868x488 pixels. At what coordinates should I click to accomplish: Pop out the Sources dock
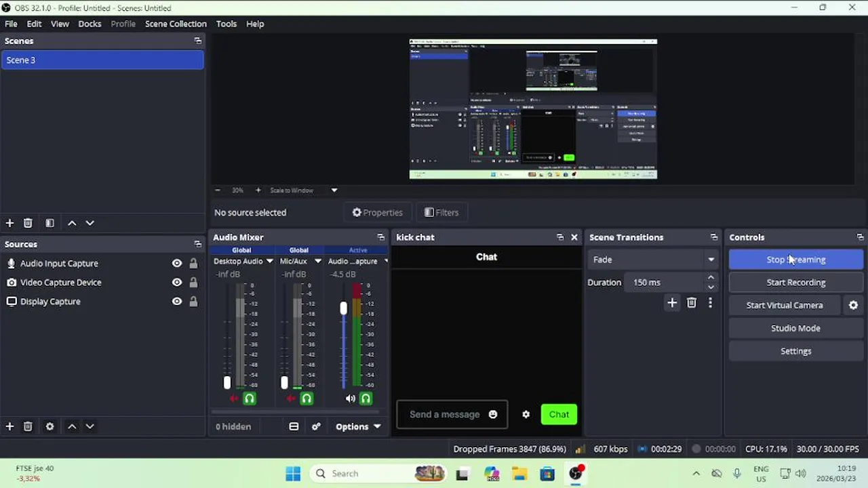coord(197,244)
